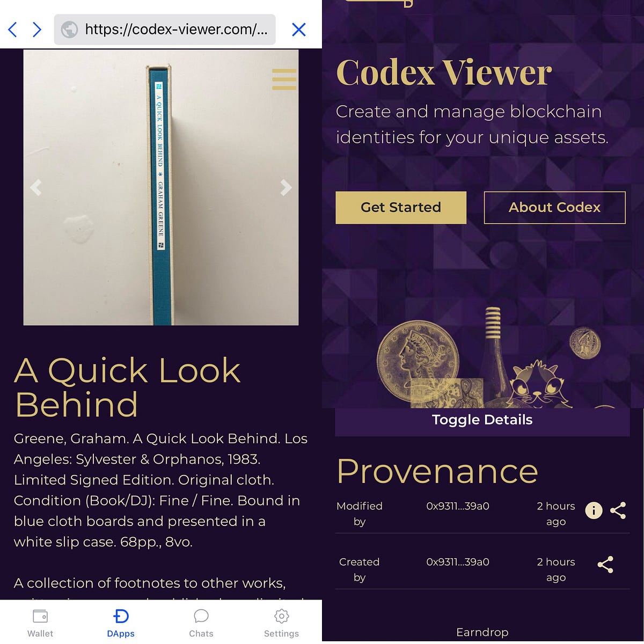Go forward using the browser forward arrow

pos(36,30)
